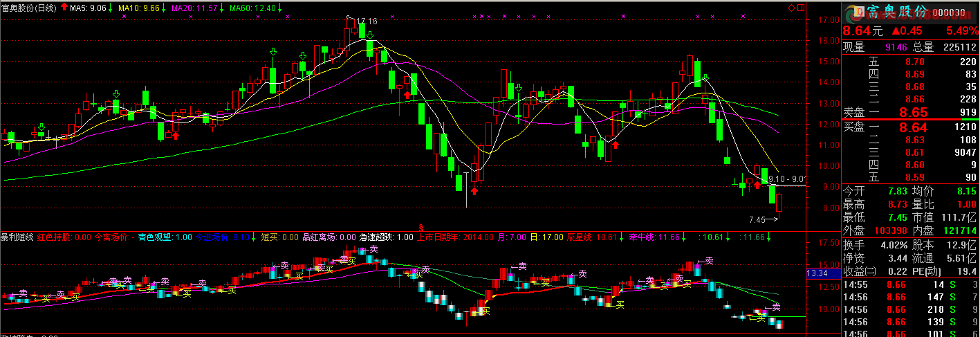
Task: Click the sell-four price 8.69
Action: [914, 75]
